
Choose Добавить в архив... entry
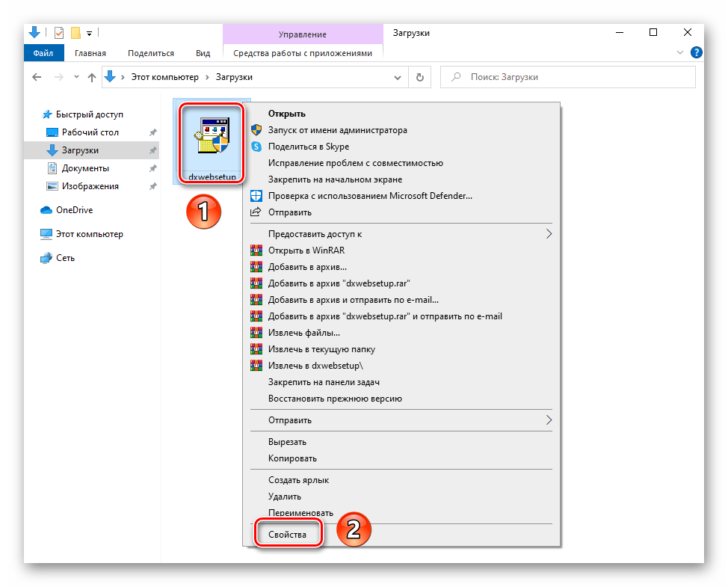(401, 267)
